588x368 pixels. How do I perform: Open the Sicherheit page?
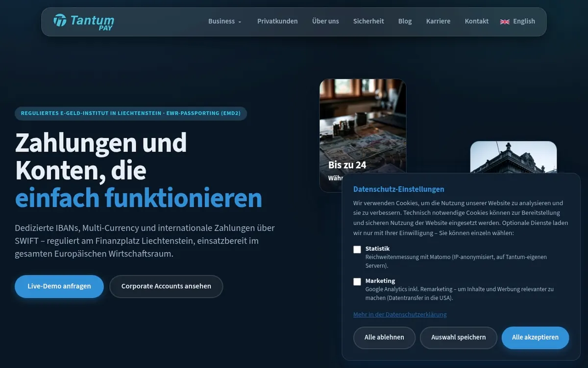368,22
